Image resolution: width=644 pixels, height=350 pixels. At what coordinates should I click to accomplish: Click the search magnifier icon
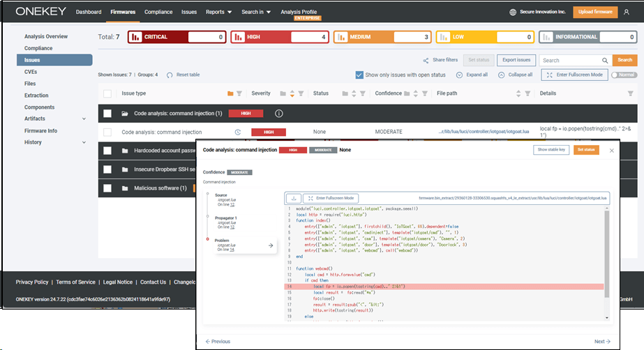(x=604, y=61)
